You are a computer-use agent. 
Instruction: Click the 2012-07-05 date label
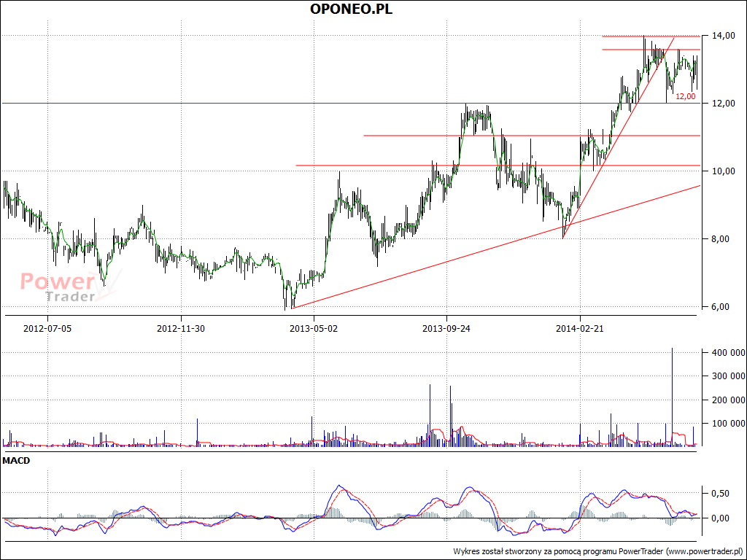[x=47, y=328]
